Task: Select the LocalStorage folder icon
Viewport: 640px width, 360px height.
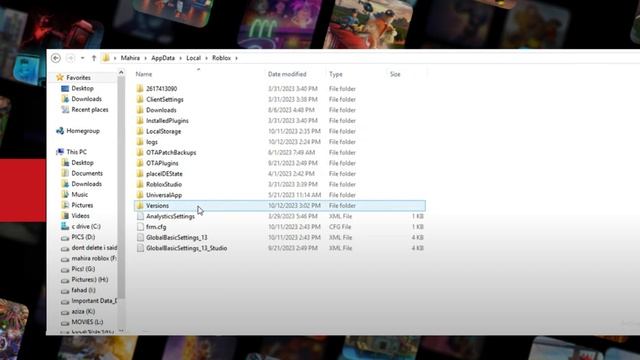Action: coord(140,131)
